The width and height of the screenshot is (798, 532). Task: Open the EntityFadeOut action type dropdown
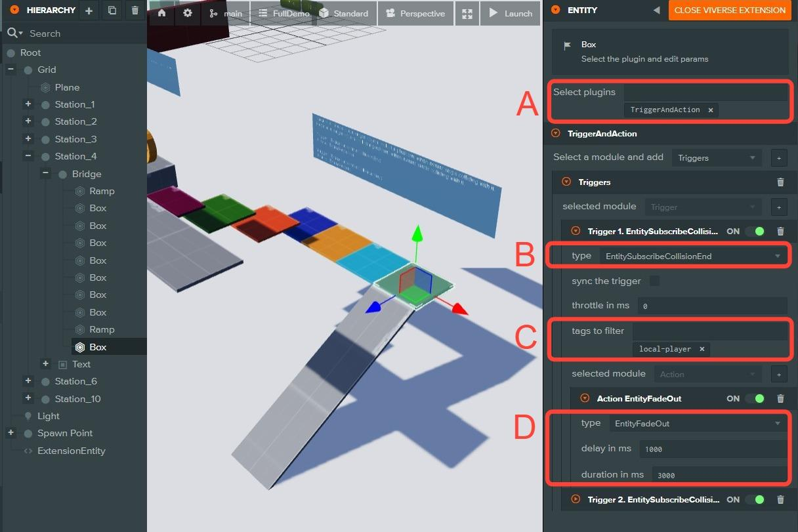698,424
